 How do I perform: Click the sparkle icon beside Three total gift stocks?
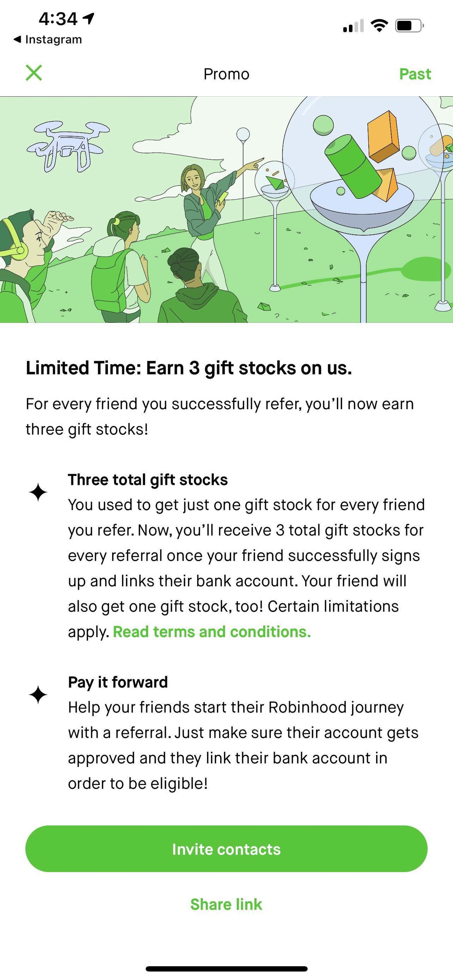tap(38, 492)
